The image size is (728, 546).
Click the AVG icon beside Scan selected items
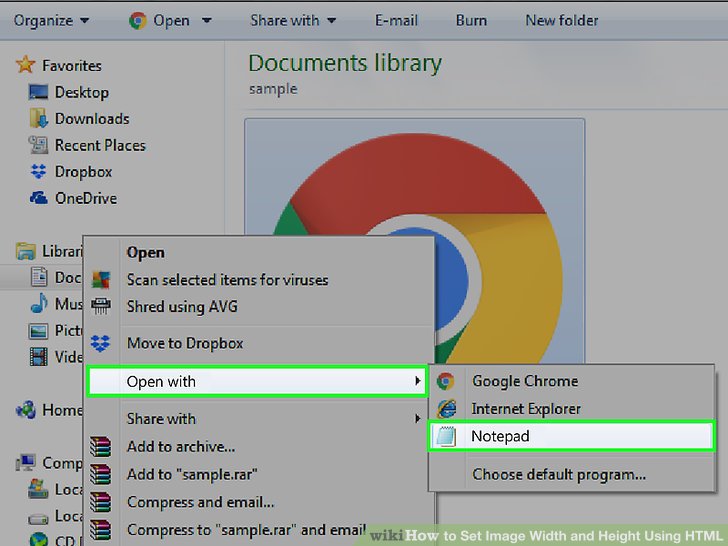(x=101, y=280)
